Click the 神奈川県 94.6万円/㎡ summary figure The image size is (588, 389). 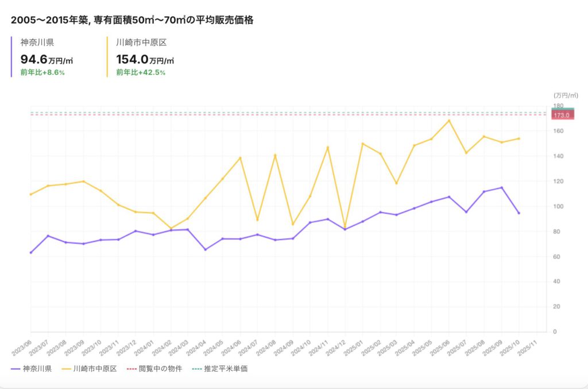[x=46, y=59]
